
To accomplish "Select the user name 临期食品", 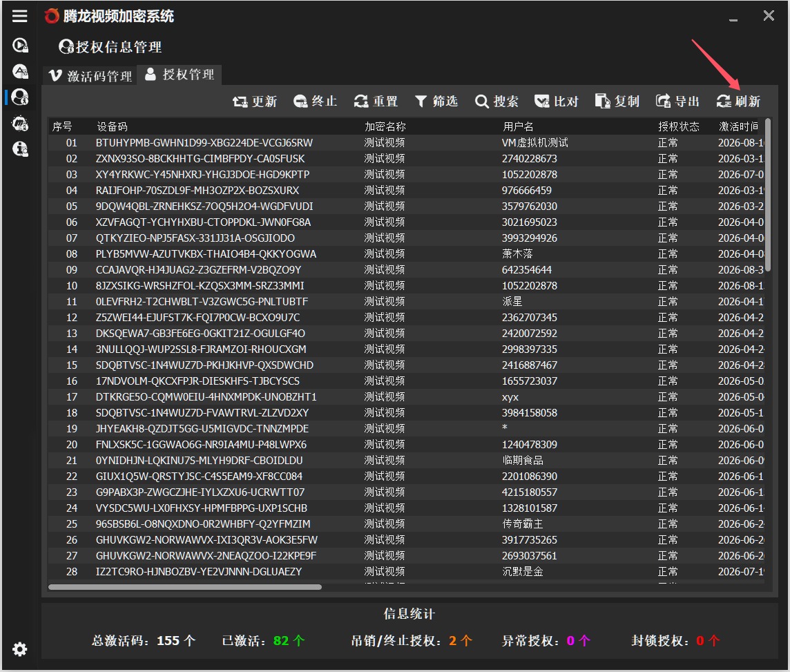I will click(523, 461).
